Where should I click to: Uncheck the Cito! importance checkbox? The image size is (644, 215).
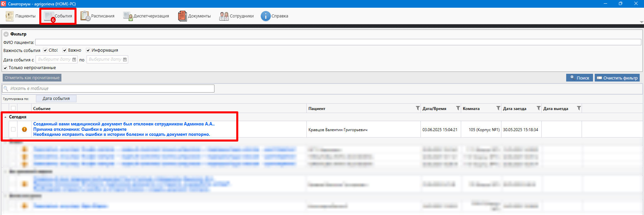[45, 50]
